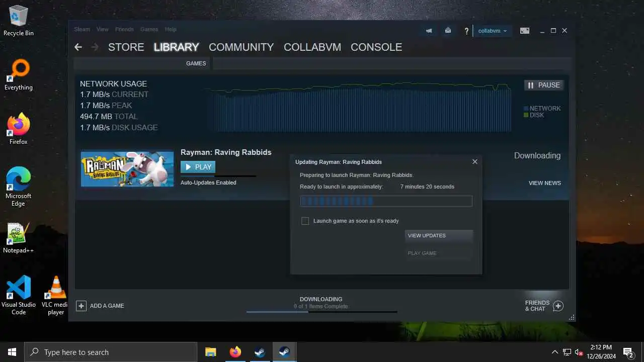Click the Rayman game download progress bar
644x362 pixels.
[218, 176]
